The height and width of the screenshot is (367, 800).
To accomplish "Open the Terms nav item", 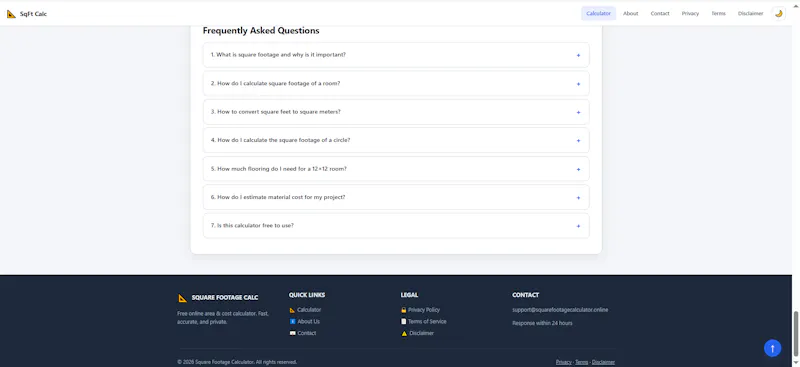I will pyautogui.click(x=718, y=14).
